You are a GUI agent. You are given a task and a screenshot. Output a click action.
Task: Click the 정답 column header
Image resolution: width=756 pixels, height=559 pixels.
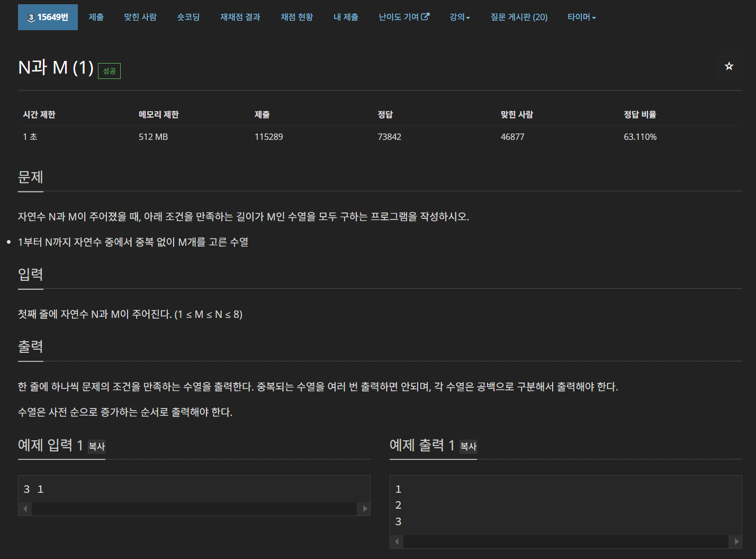pos(385,114)
